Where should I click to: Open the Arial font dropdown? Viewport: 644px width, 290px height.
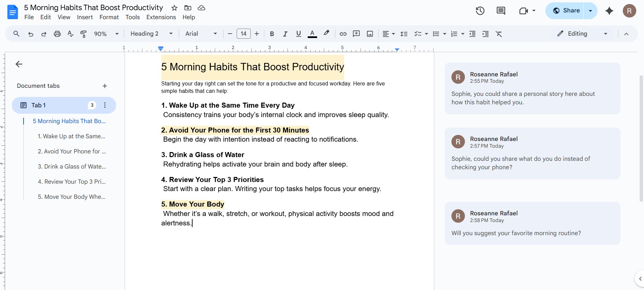pyautogui.click(x=201, y=34)
